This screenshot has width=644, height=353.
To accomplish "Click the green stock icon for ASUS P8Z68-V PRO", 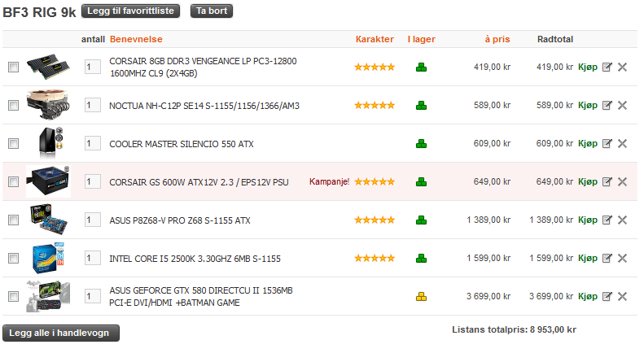I will tap(421, 220).
